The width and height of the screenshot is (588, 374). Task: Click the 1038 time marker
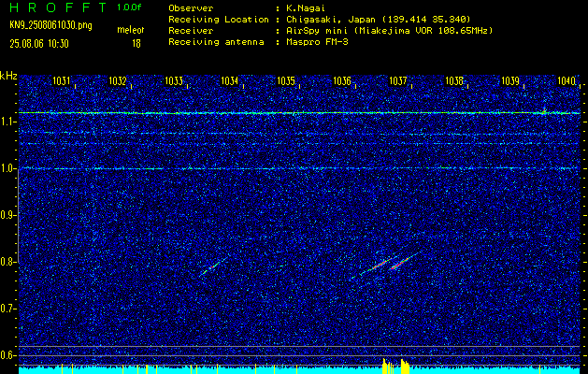click(x=454, y=80)
